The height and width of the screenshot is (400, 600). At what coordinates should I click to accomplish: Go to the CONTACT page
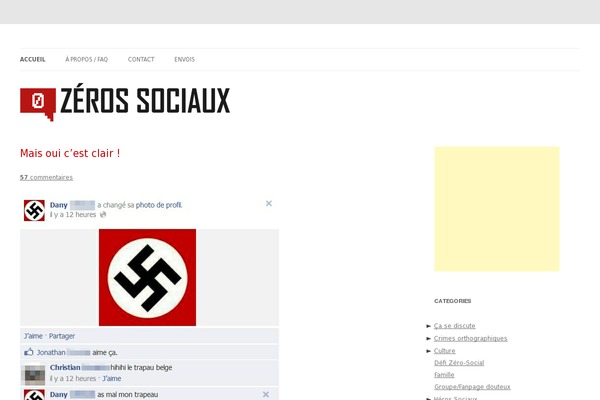(x=141, y=59)
